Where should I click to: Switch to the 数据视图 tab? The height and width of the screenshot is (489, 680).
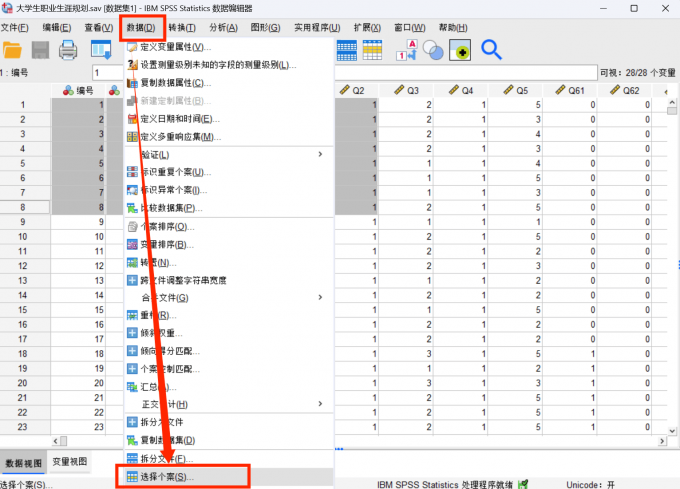[24, 463]
